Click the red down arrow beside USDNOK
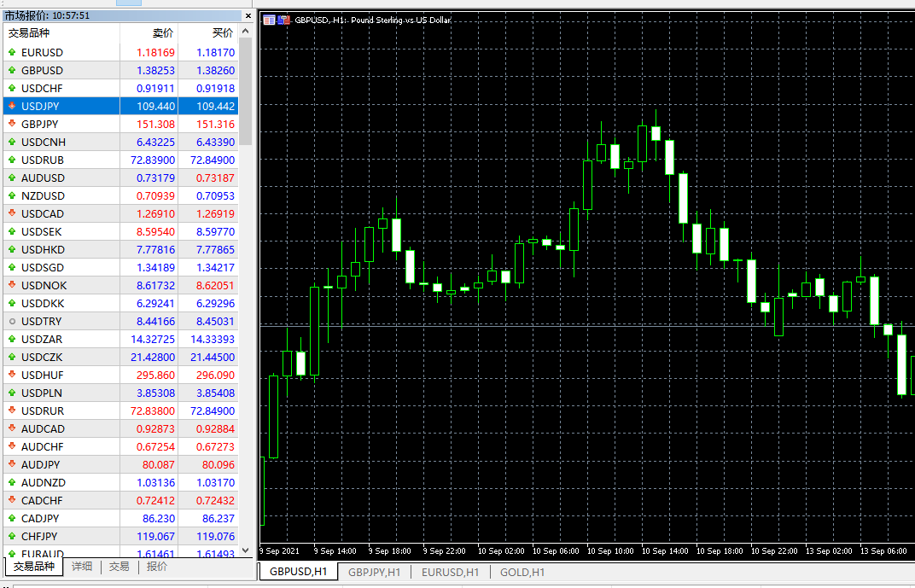915x588 pixels. pos(11,285)
